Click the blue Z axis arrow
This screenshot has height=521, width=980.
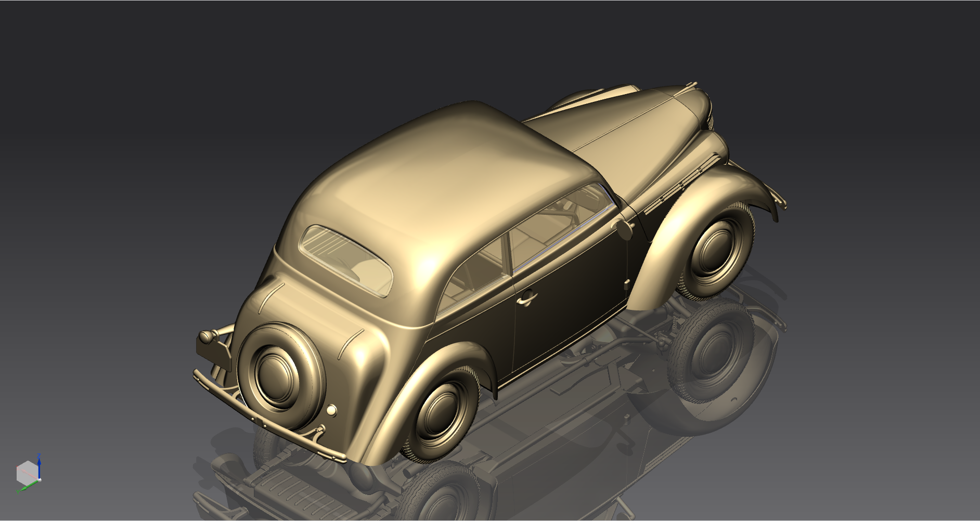pyautogui.click(x=39, y=465)
